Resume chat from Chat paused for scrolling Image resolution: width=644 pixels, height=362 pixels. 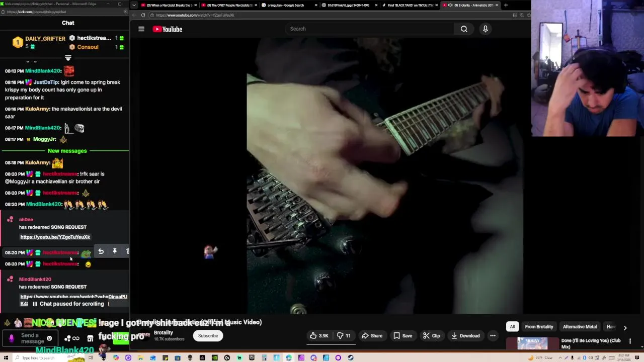(68, 304)
